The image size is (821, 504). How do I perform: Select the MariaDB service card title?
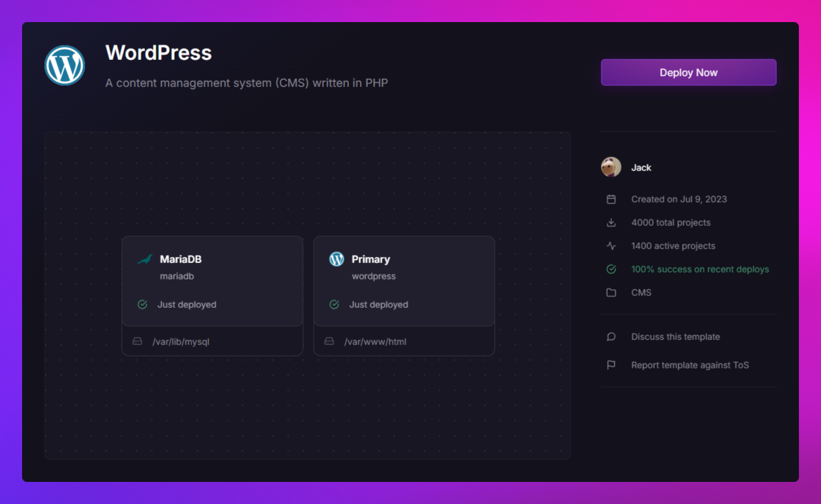click(180, 259)
